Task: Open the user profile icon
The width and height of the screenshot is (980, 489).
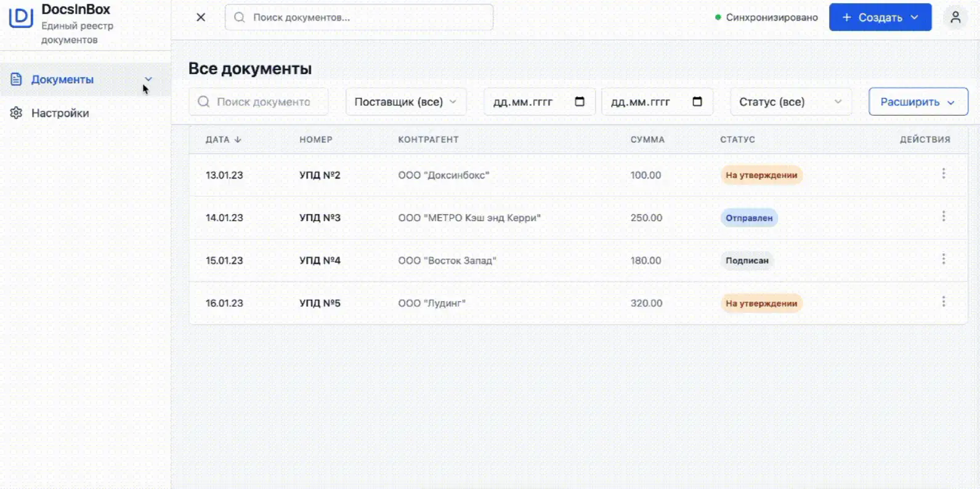Action: pos(955,17)
